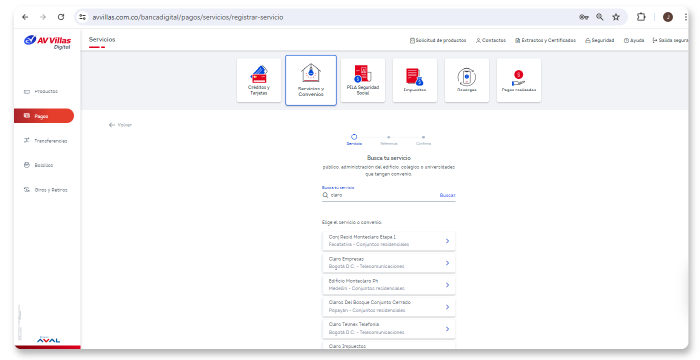Open Productos in the sidebar
Image resolution: width=700 pixels, height=360 pixels.
pyautogui.click(x=41, y=91)
